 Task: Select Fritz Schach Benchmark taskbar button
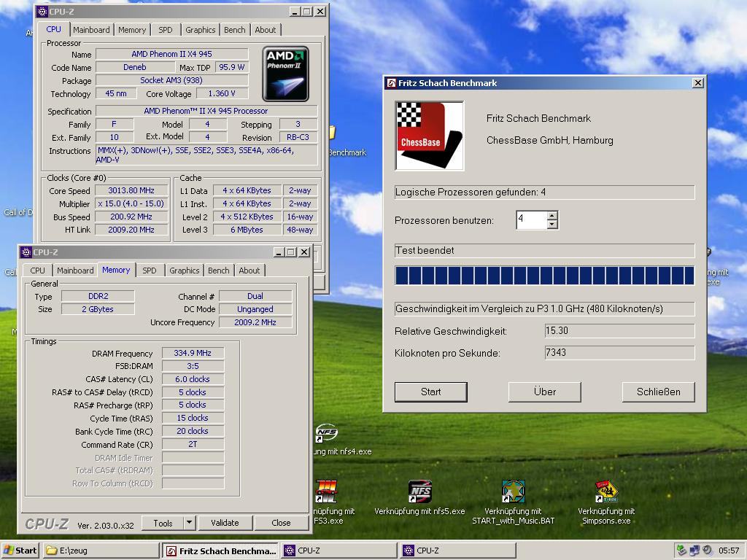click(220, 551)
